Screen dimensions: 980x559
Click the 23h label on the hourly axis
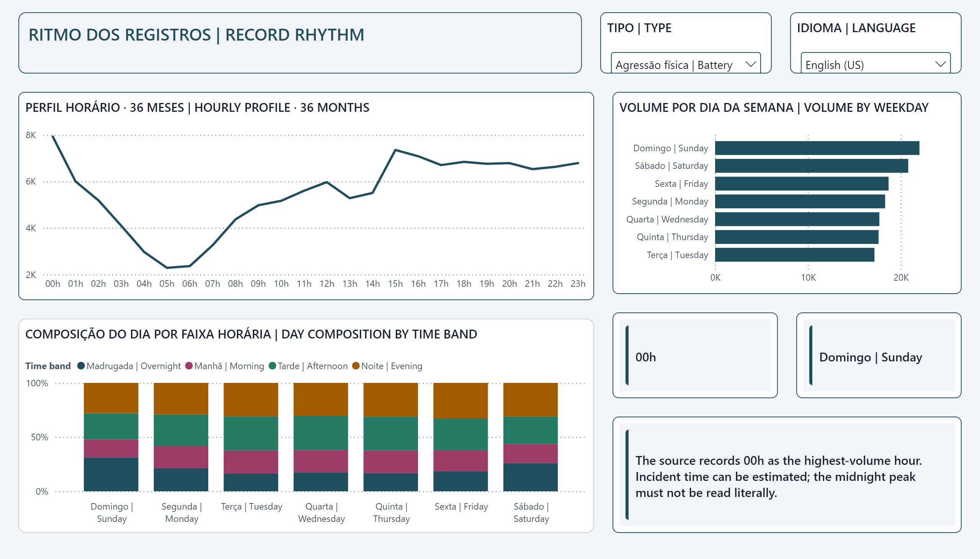point(578,284)
